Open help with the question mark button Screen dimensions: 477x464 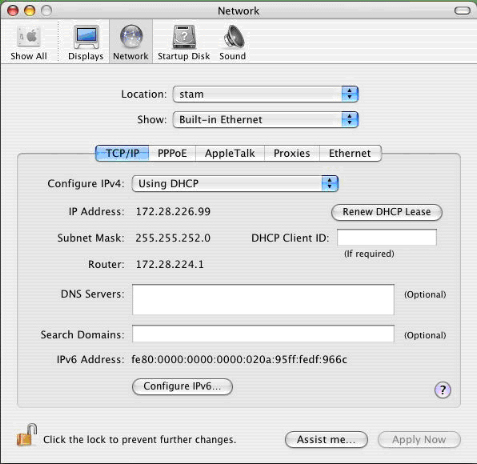click(x=443, y=390)
